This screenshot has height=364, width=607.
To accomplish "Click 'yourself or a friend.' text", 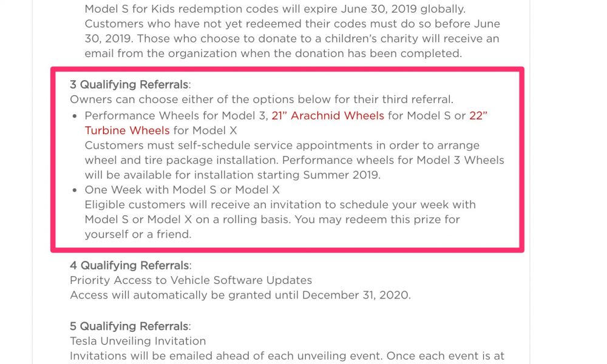I will coord(138,234).
